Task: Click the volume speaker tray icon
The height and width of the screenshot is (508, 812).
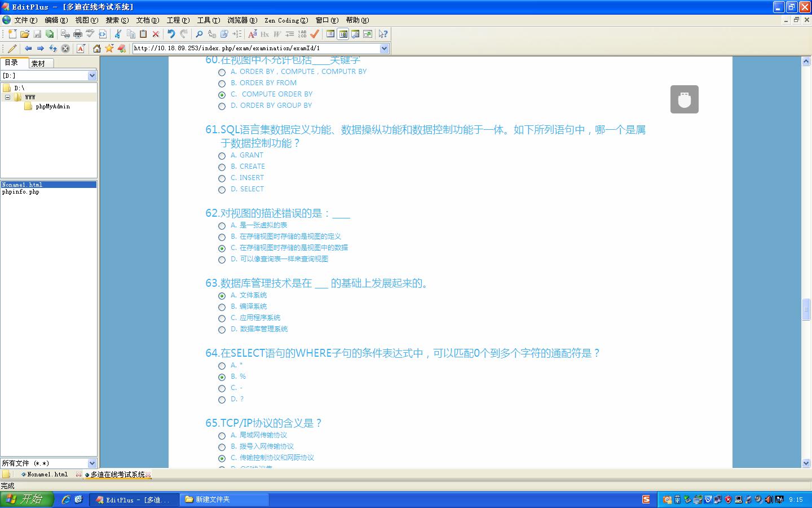Action: coord(769,500)
